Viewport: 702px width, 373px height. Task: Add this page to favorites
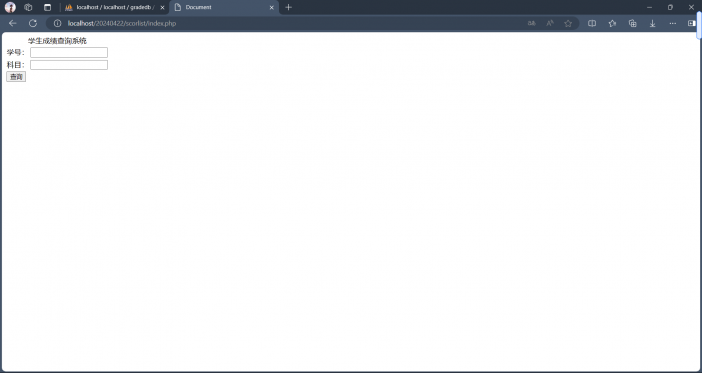568,23
